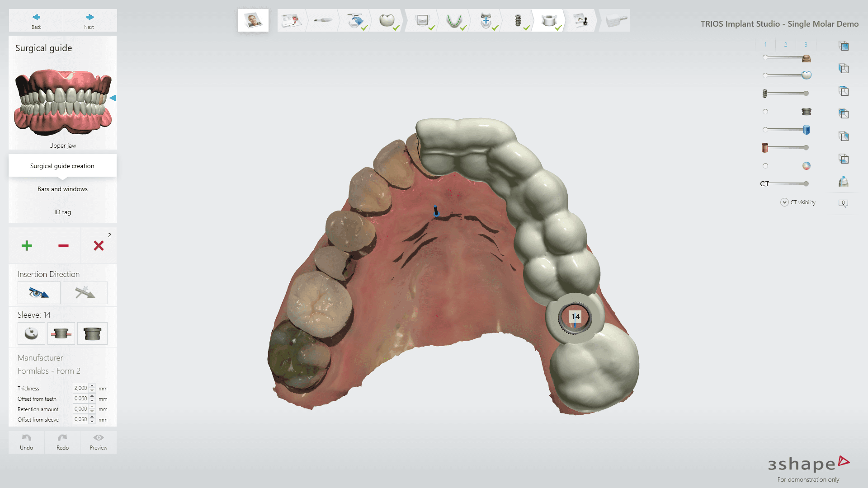The height and width of the screenshot is (488, 868).
Task: Open the ID tag tab
Action: pos(62,212)
